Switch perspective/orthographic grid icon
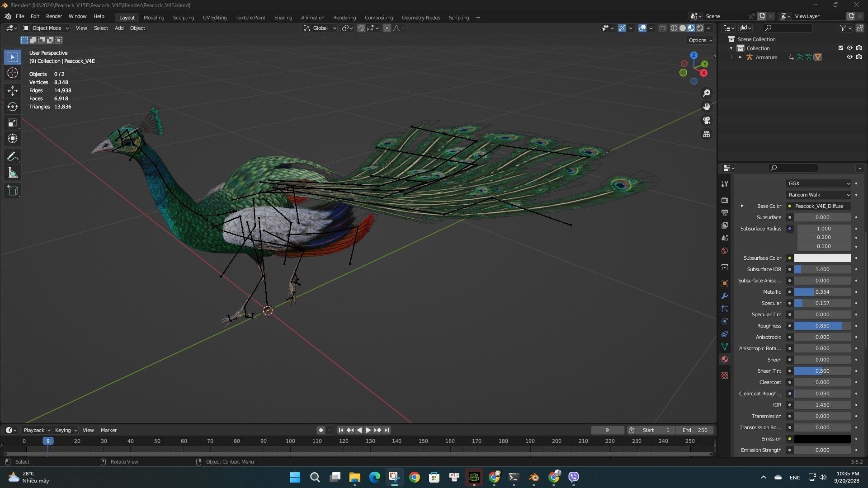The image size is (868, 488). click(707, 134)
